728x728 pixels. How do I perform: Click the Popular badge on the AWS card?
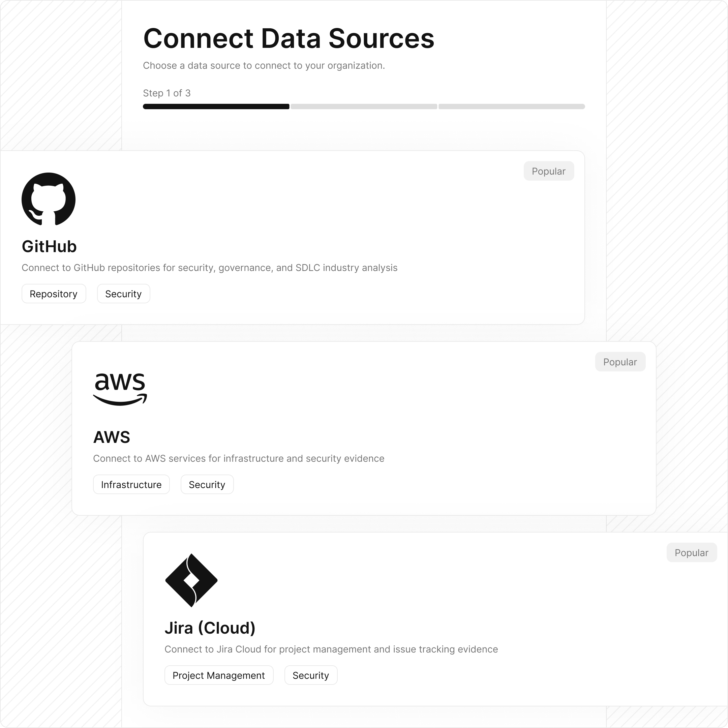click(x=620, y=361)
